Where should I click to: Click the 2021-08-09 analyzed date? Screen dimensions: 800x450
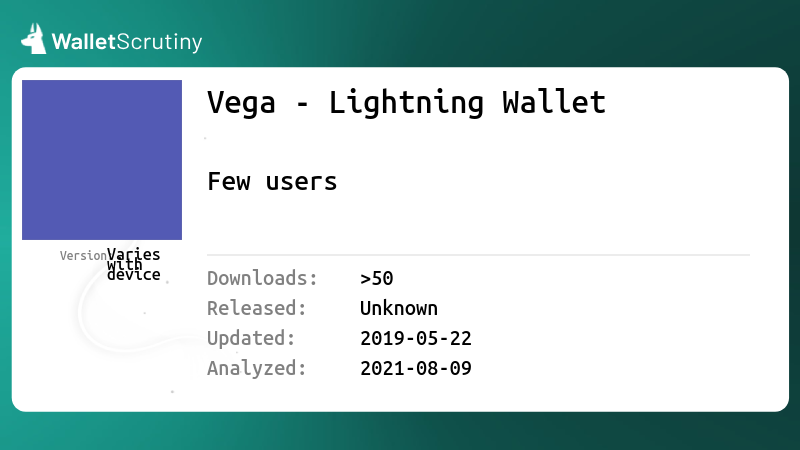coord(416,368)
